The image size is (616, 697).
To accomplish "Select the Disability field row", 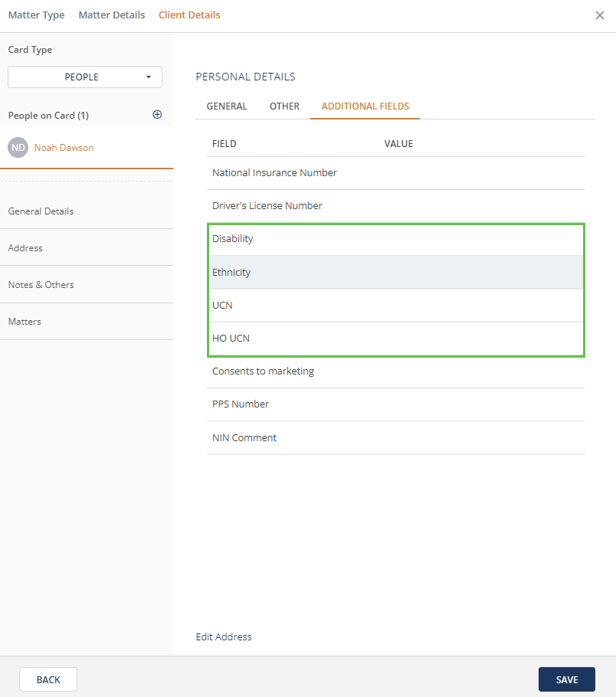I will (395, 239).
